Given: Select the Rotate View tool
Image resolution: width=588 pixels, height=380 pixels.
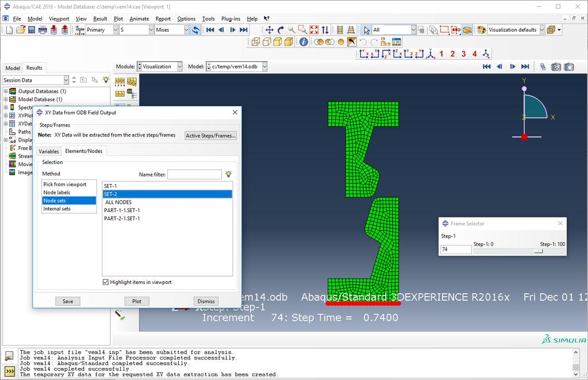Looking at the screenshot, I should tap(280, 30).
